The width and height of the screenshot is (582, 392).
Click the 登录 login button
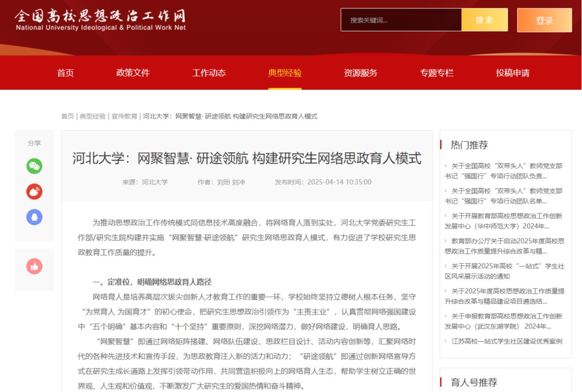point(544,20)
